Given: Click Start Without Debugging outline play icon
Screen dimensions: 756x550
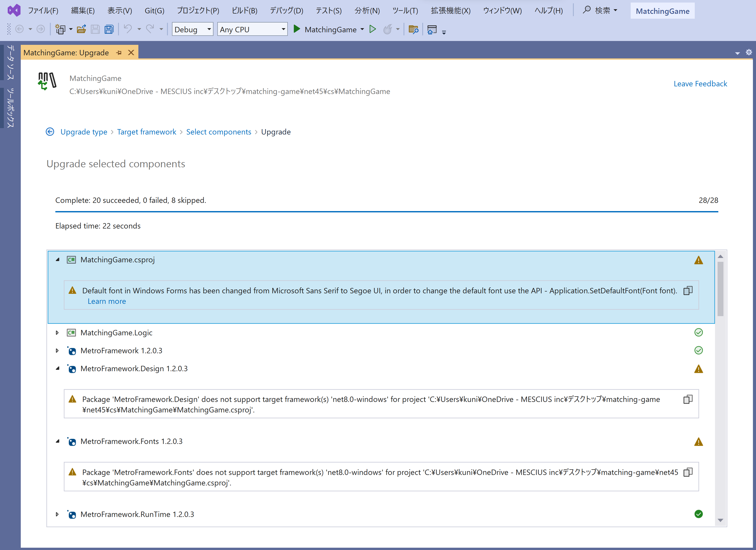Looking at the screenshot, I should (373, 29).
